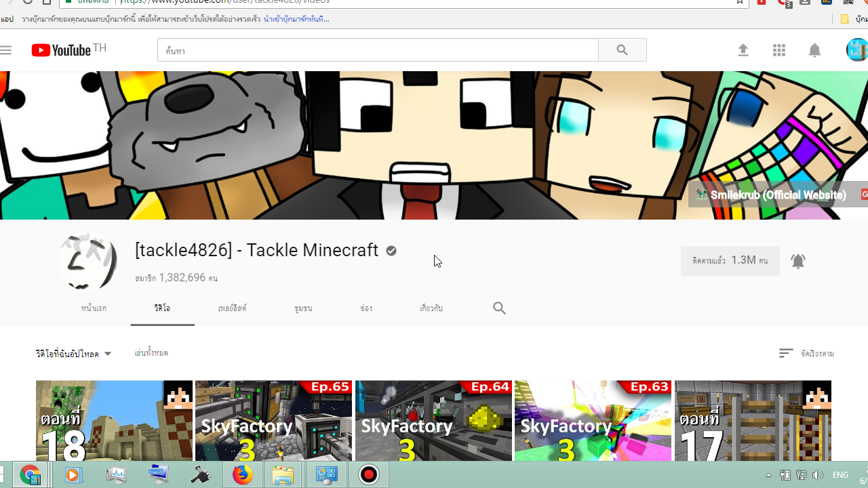Screen dimensions: 868x488
Task: Click the upload video arrow icon
Action: tap(743, 50)
